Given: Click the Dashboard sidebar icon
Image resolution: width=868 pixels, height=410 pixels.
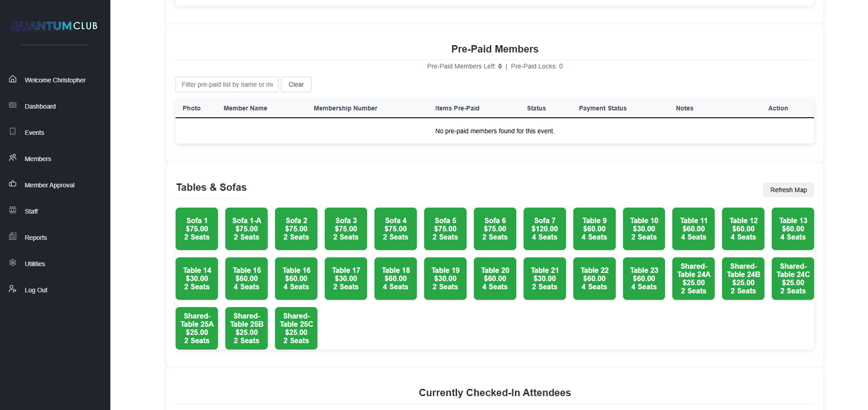Looking at the screenshot, I should (x=13, y=105).
